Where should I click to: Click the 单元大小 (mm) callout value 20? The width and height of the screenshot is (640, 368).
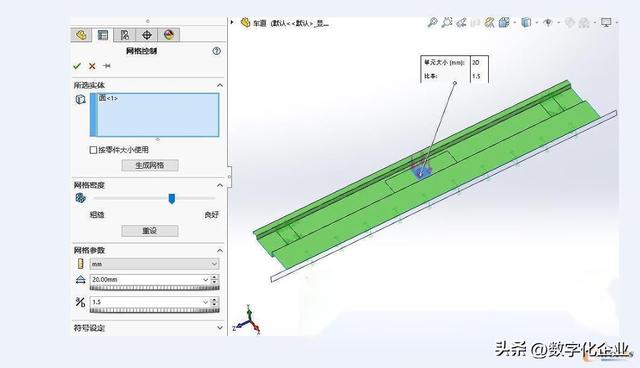click(476, 62)
